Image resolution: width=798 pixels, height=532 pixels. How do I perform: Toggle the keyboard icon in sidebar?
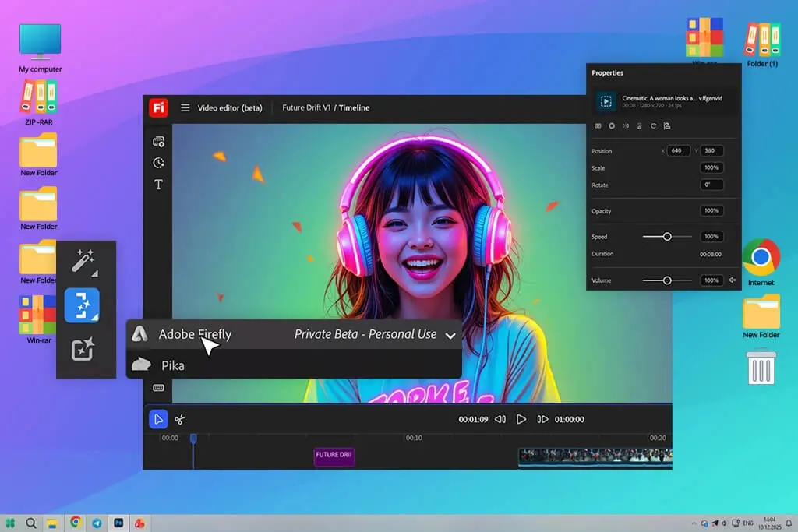click(158, 388)
